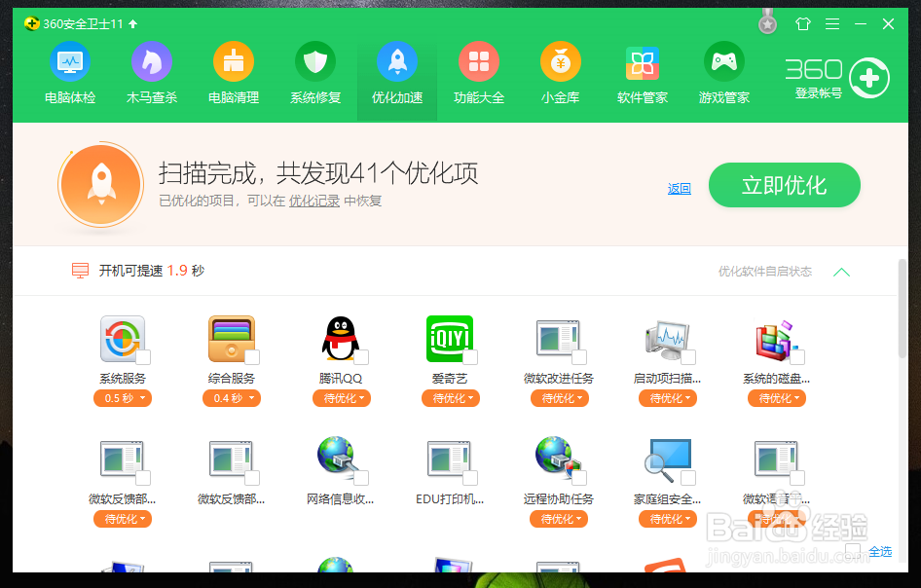Screen dimensions: 921x588
Task: Click the 立即优化 button
Action: click(784, 185)
